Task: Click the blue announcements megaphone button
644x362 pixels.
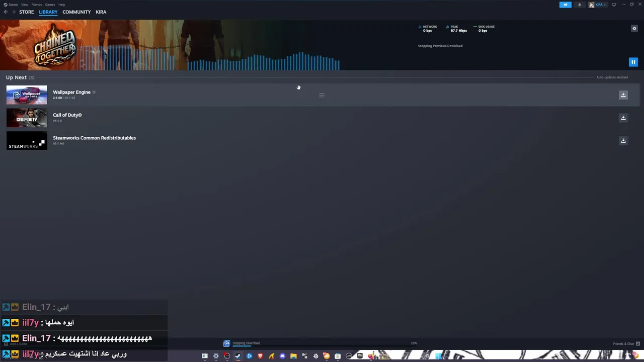Action: click(x=566, y=5)
